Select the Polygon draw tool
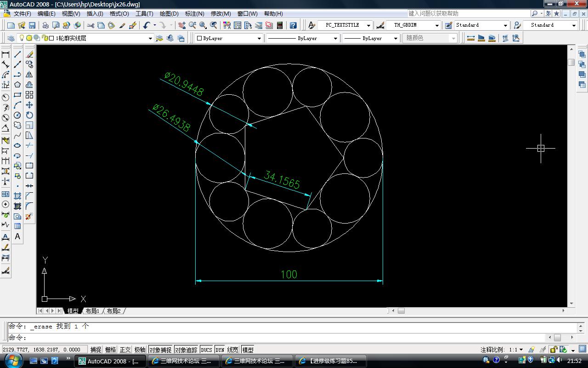The image size is (588, 368). coord(17,85)
